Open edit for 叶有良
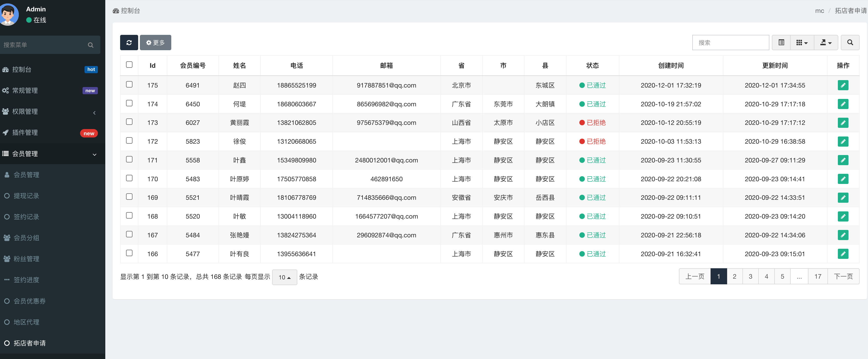The height and width of the screenshot is (359, 868). (x=843, y=254)
